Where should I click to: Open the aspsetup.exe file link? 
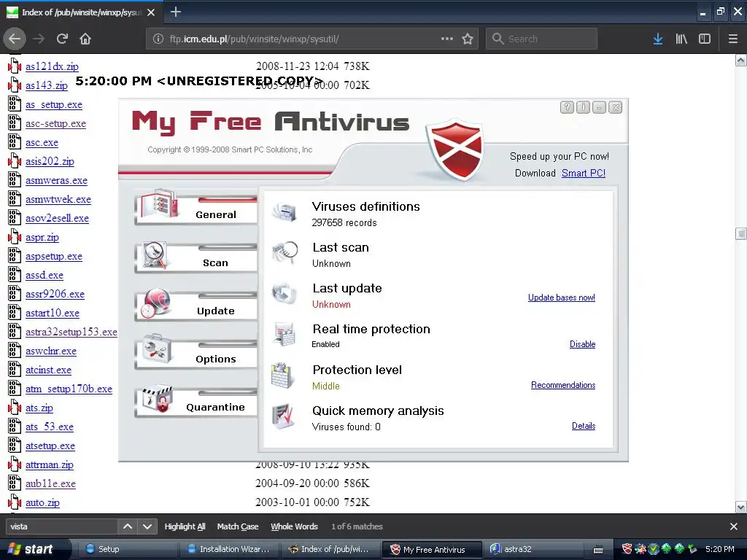[x=54, y=256]
